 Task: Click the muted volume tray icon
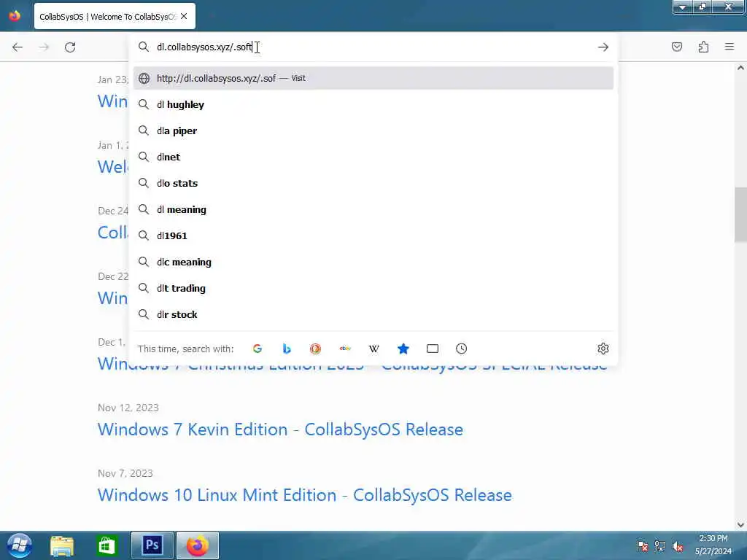click(x=678, y=546)
